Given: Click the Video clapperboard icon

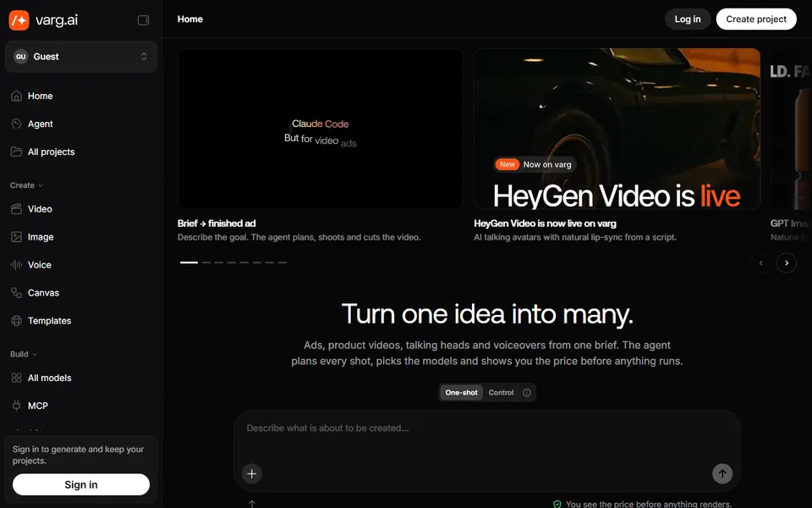Looking at the screenshot, I should click(17, 209).
